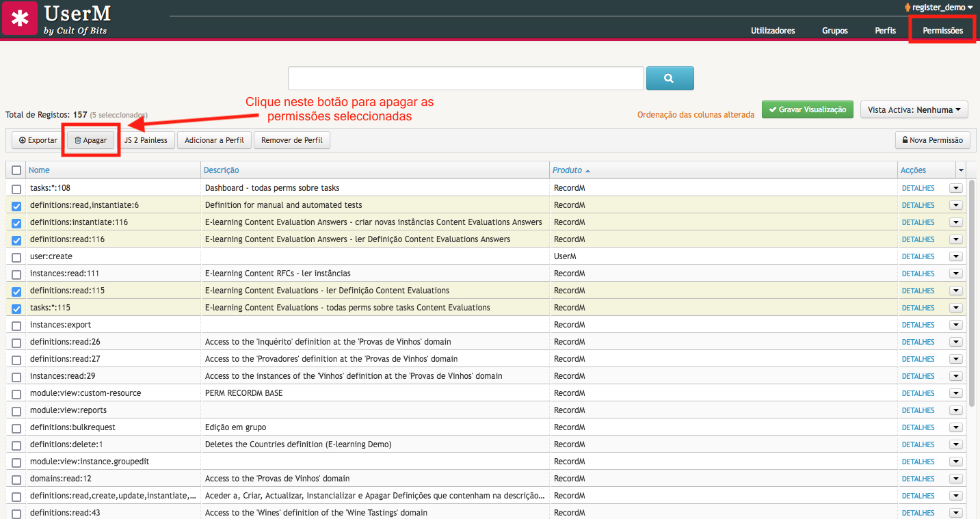Check the instances:read:111 checkbox
This screenshot has height=519, width=980.
(16, 274)
